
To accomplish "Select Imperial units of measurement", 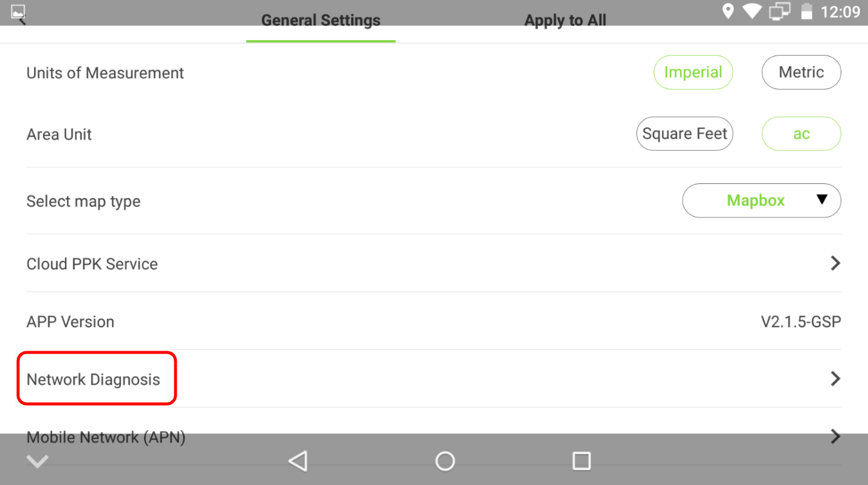I will coord(693,72).
